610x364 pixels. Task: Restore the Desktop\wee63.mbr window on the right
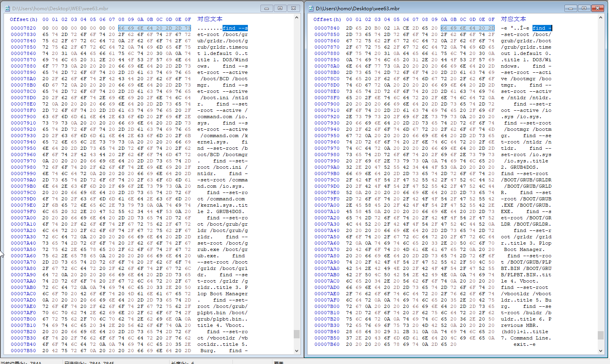584,8
